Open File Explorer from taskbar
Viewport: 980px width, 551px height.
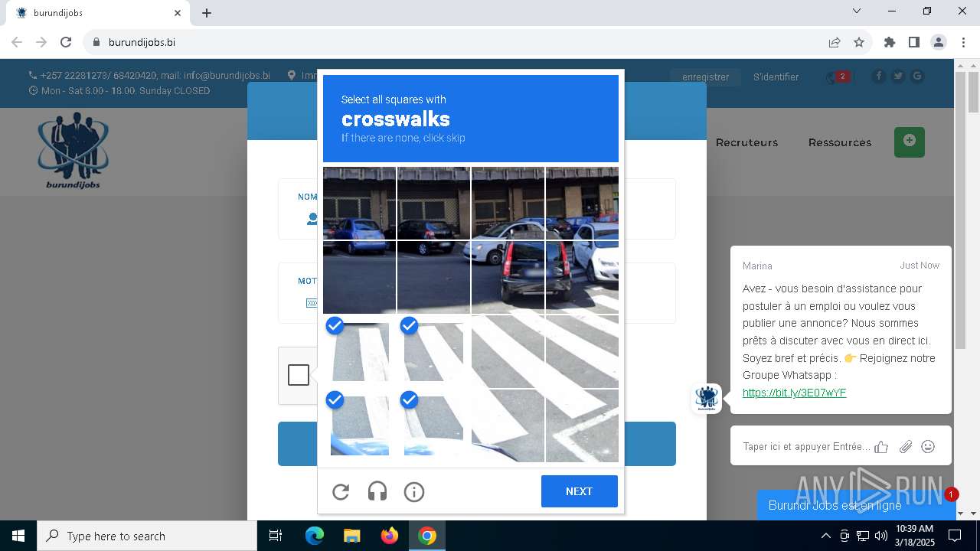pos(351,536)
